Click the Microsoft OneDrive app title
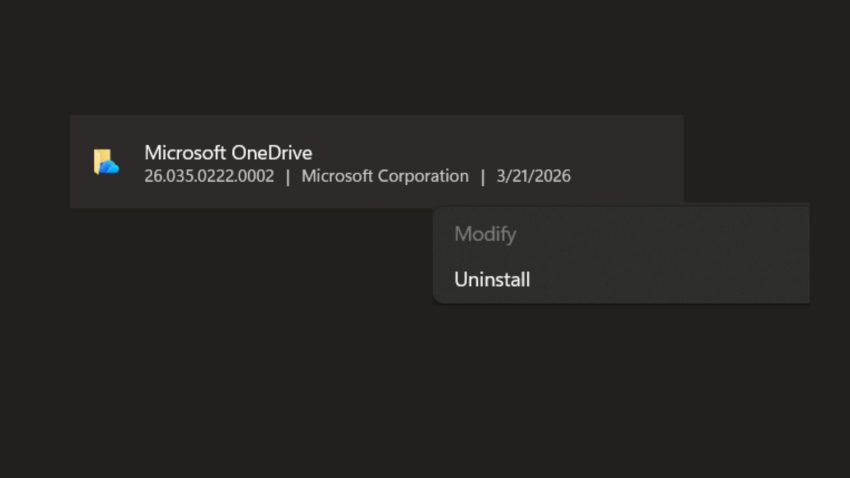Image resolution: width=850 pixels, height=478 pixels. pos(228,153)
